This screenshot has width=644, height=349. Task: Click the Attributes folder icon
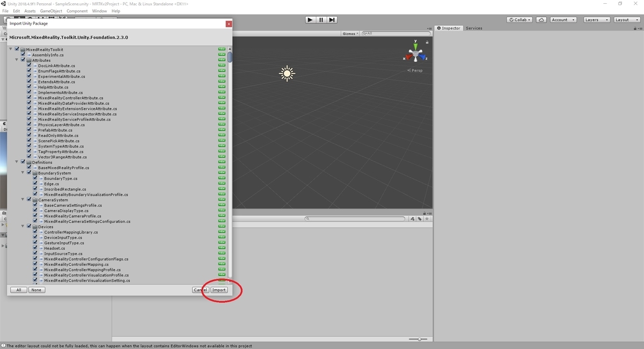(x=29, y=60)
